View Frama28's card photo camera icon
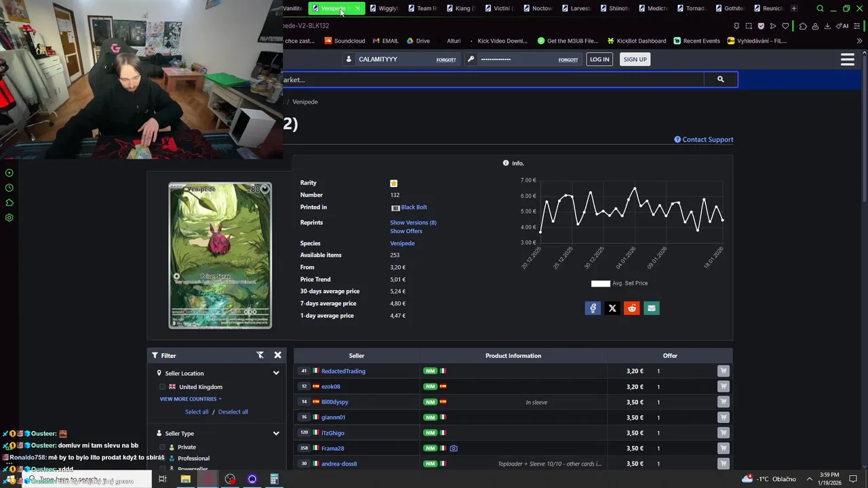This screenshot has height=488, width=868. point(454,448)
